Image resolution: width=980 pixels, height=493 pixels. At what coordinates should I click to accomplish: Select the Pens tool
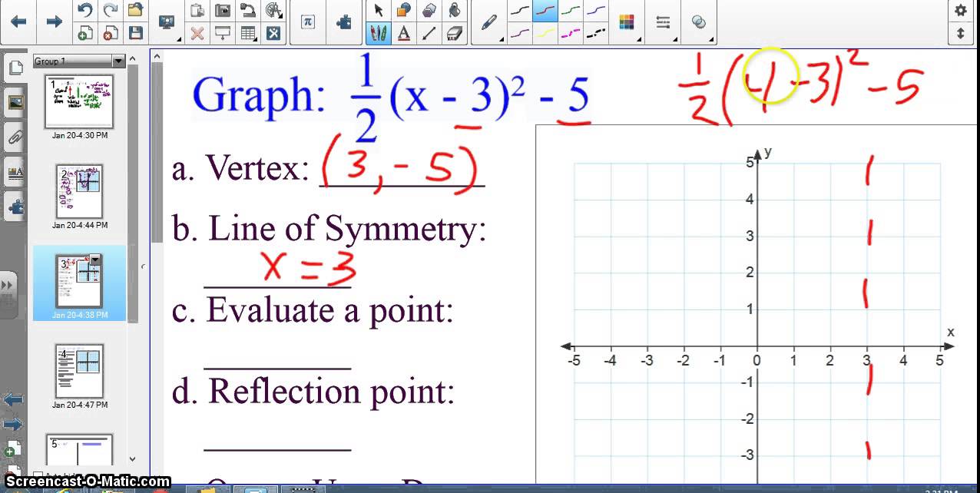tap(378, 33)
